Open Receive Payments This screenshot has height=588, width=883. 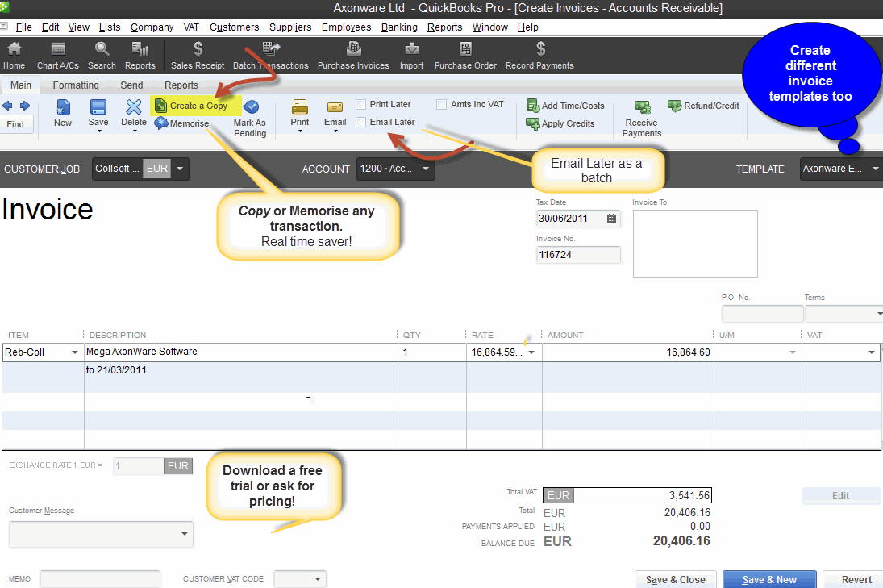(x=642, y=119)
